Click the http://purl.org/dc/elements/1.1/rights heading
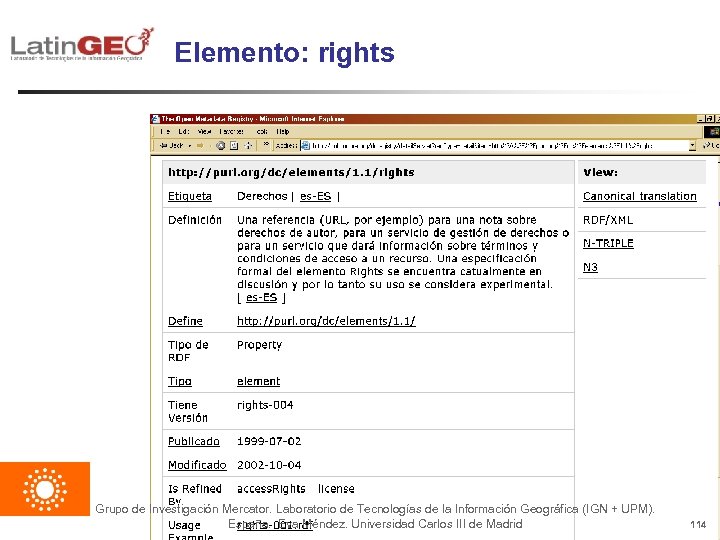This screenshot has width=720, height=540. [291, 172]
